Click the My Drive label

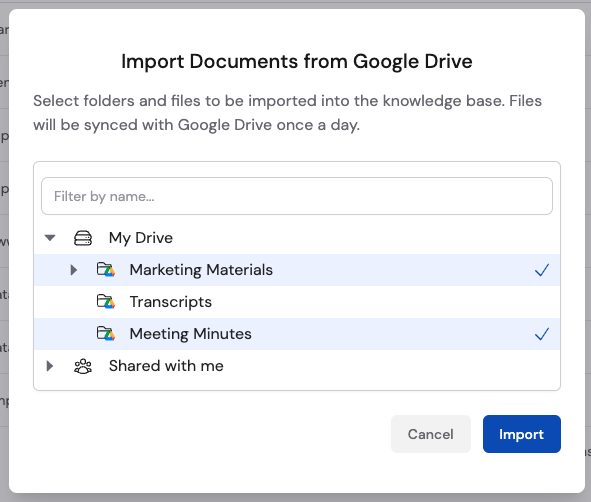(x=141, y=238)
